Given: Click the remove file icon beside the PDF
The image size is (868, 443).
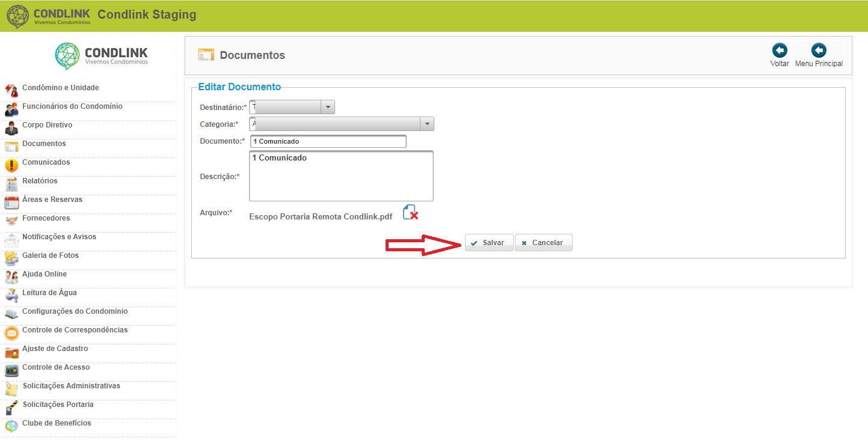Looking at the screenshot, I should click(410, 212).
